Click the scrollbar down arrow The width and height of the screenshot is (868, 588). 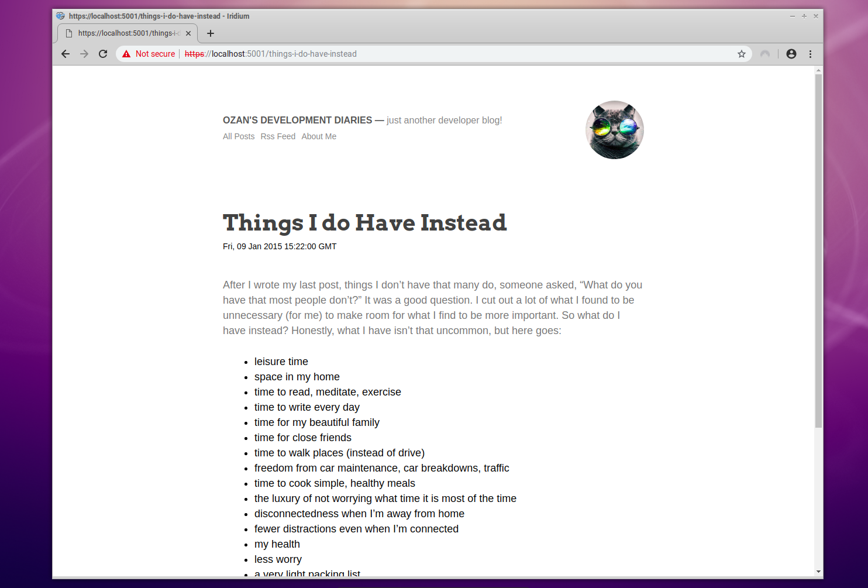[x=818, y=572]
